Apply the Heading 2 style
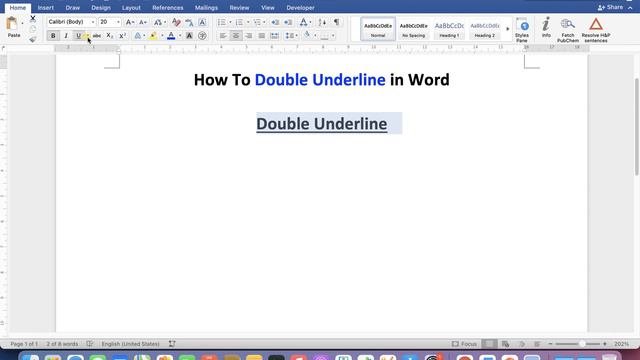 pyautogui.click(x=484, y=29)
